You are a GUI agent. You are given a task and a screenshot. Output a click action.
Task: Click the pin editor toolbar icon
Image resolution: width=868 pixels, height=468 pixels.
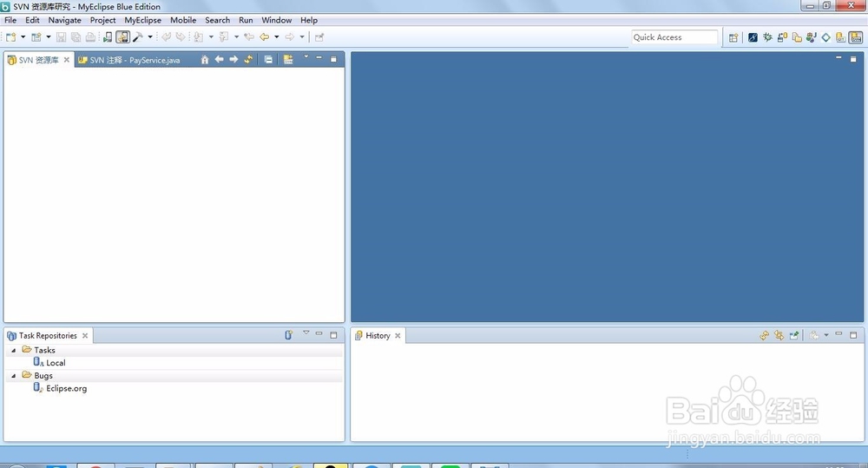tap(319, 37)
